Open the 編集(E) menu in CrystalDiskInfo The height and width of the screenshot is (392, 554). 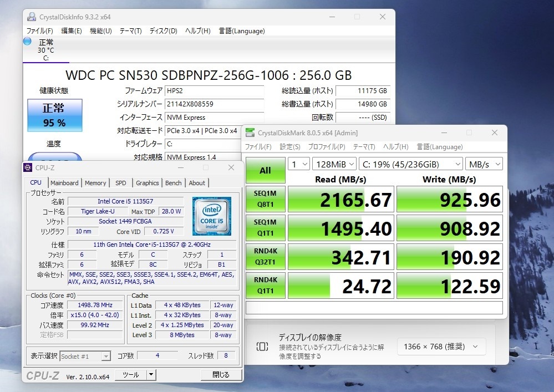(72, 30)
